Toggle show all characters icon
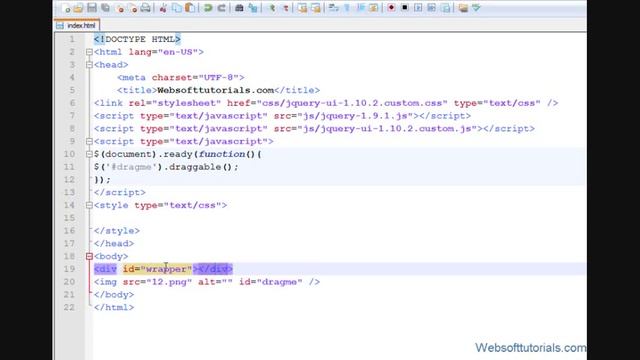Image resolution: width=640 pixels, height=360 pixels. 347,8
